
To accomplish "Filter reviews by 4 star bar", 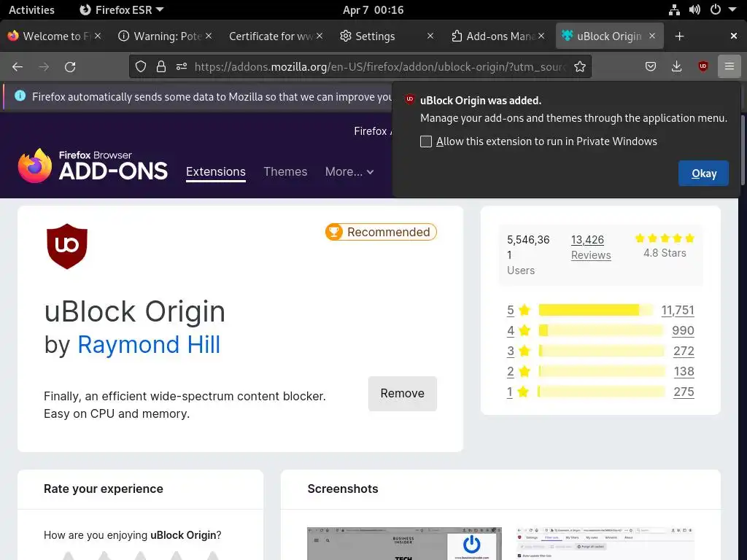I will [601, 330].
